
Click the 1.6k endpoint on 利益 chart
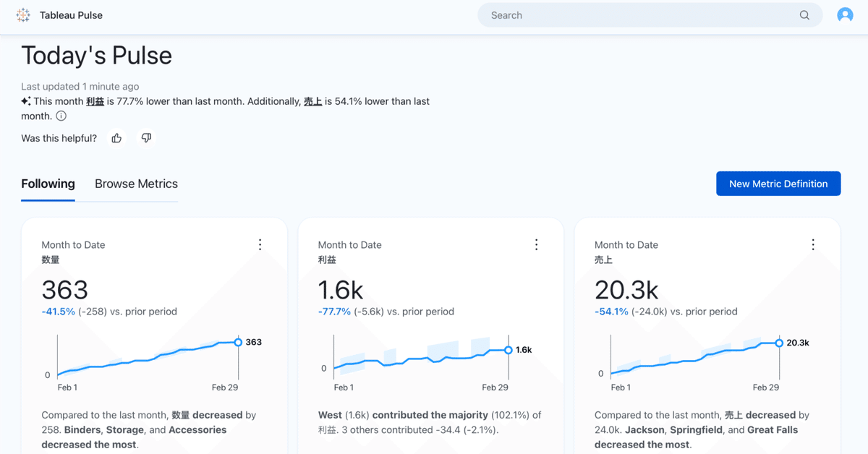click(509, 350)
